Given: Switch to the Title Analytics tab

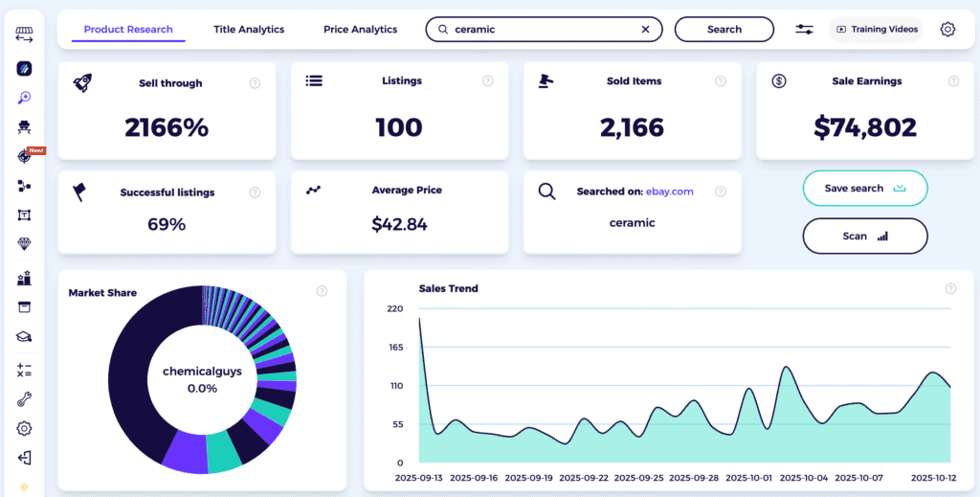Looking at the screenshot, I should tap(249, 30).
